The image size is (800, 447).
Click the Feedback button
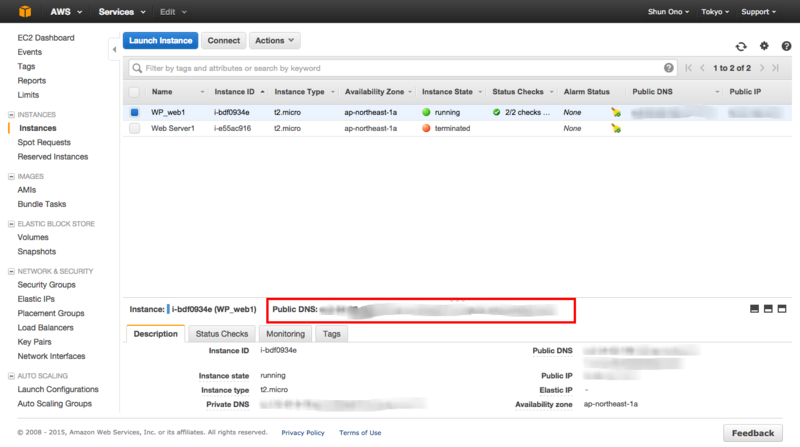(753, 433)
